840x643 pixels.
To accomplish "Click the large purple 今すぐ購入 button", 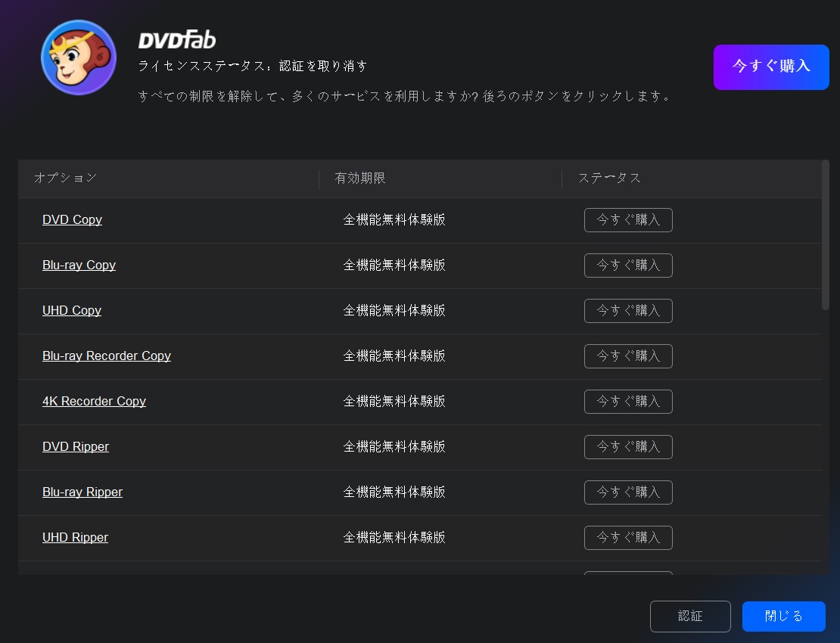I will click(x=771, y=67).
